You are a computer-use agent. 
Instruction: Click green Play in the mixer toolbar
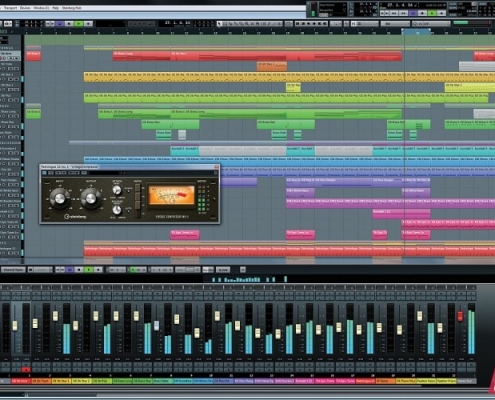click(x=89, y=269)
